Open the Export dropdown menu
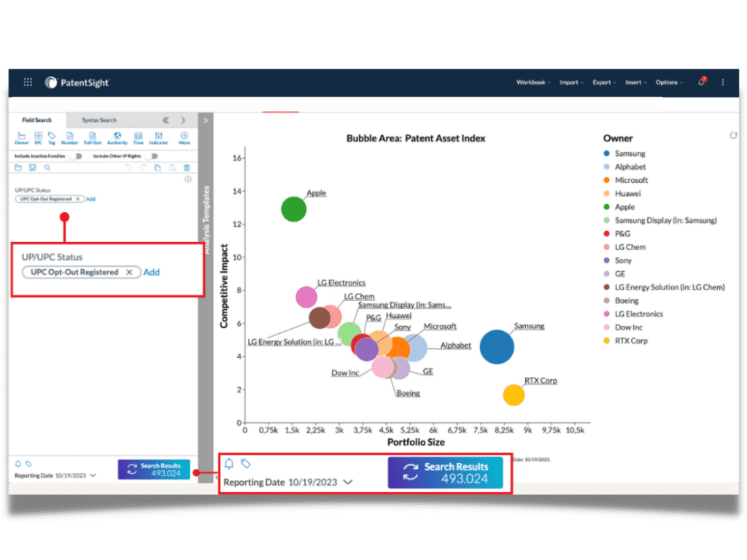This screenshot has width=747, height=560. click(x=604, y=82)
